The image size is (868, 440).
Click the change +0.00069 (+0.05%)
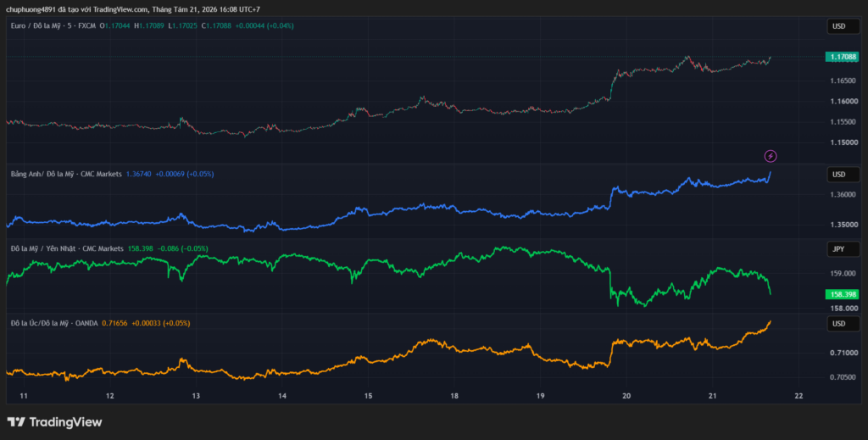tap(184, 174)
